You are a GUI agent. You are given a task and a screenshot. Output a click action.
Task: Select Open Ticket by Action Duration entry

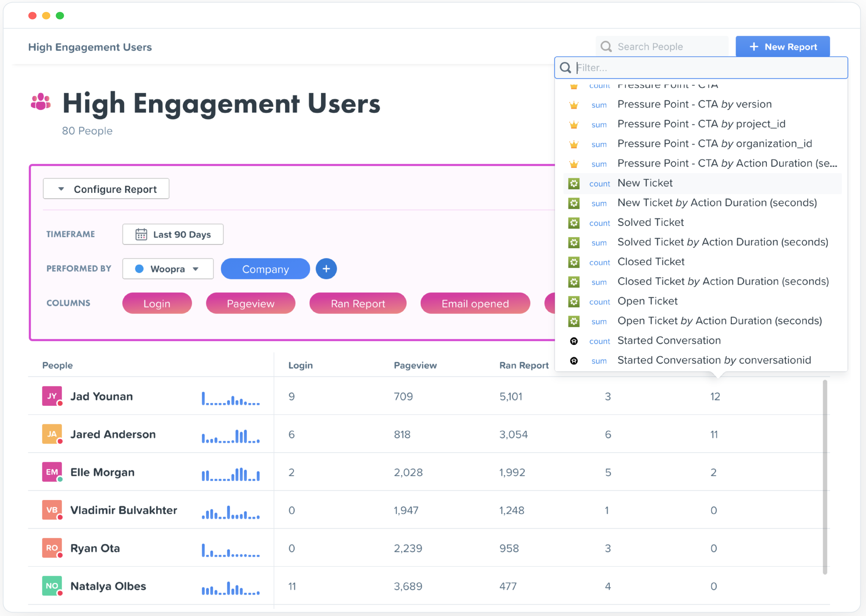(702, 322)
